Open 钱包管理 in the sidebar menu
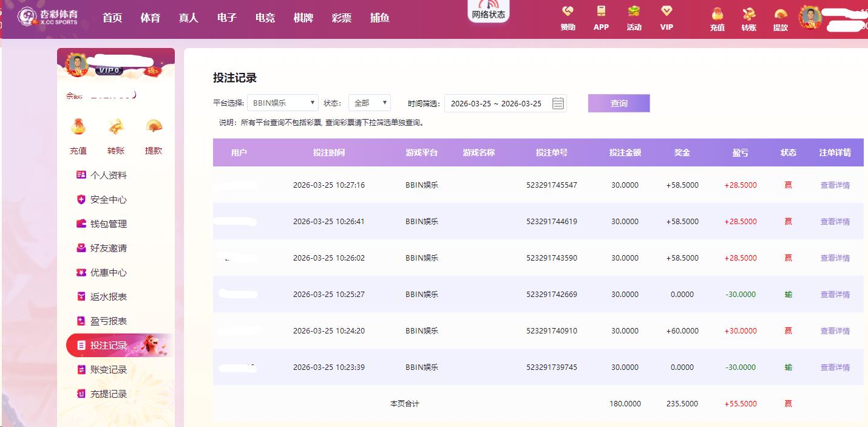The image size is (868, 427). tap(108, 224)
